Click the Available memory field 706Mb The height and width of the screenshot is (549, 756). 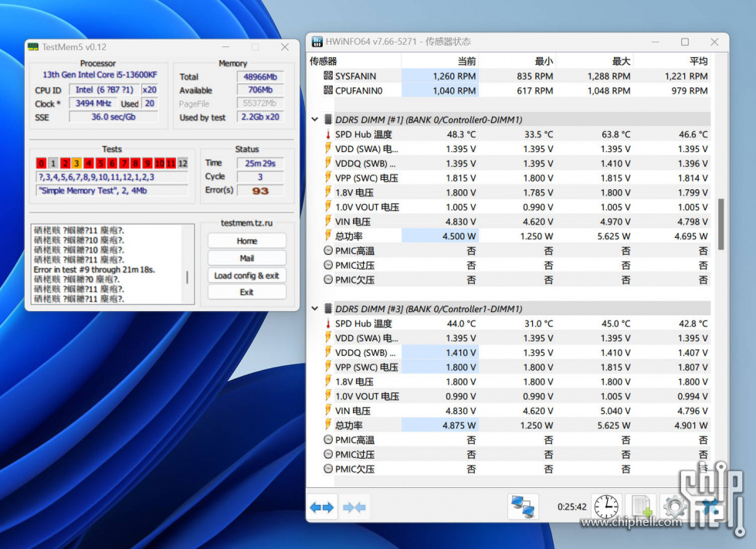[x=260, y=90]
